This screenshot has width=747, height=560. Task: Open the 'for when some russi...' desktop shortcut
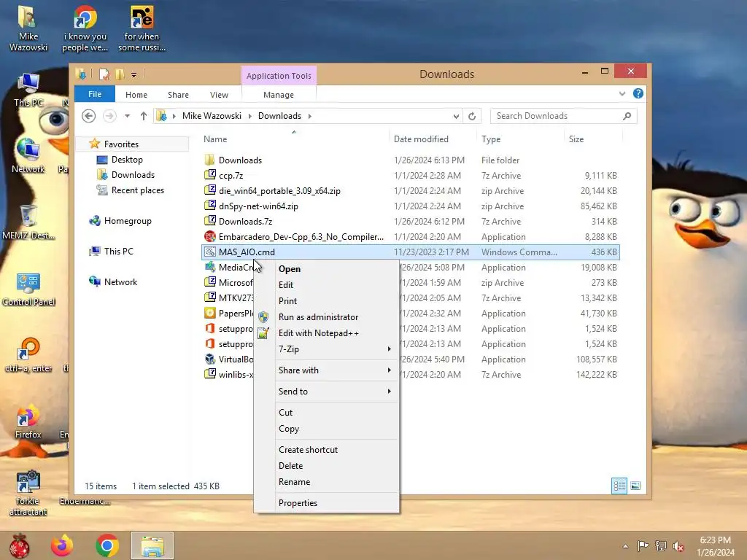(142, 28)
